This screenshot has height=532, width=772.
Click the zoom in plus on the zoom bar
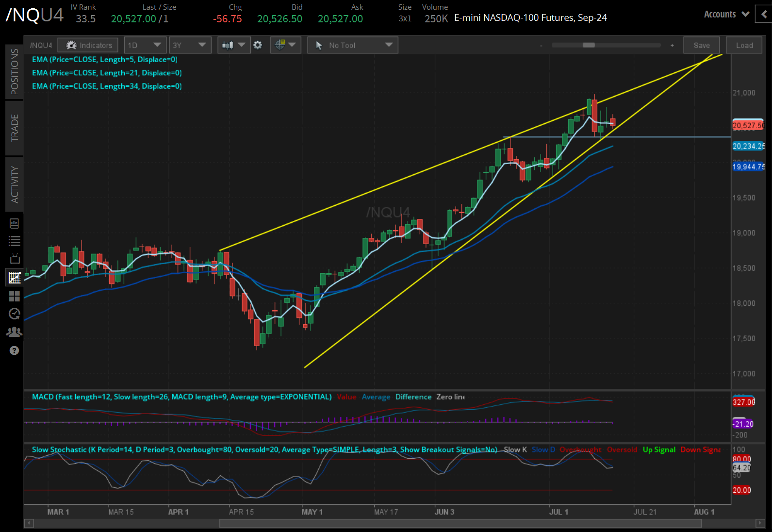coord(672,45)
